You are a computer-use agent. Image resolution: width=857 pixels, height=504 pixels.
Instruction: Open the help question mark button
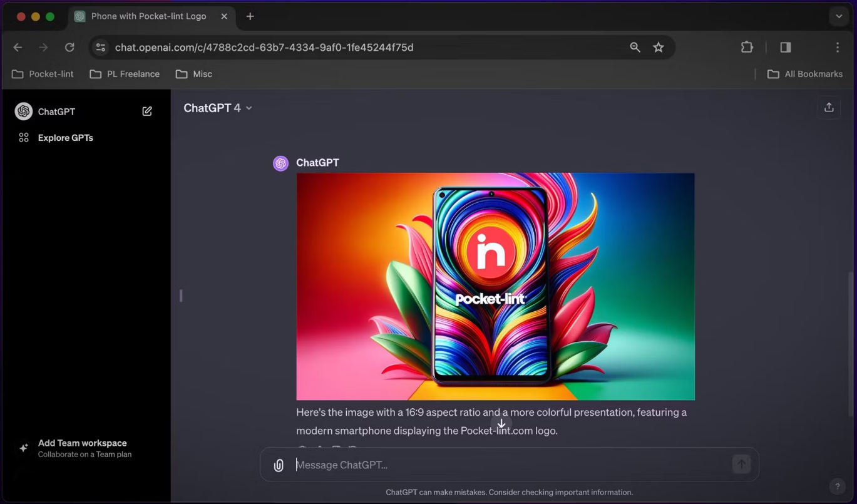(837, 486)
